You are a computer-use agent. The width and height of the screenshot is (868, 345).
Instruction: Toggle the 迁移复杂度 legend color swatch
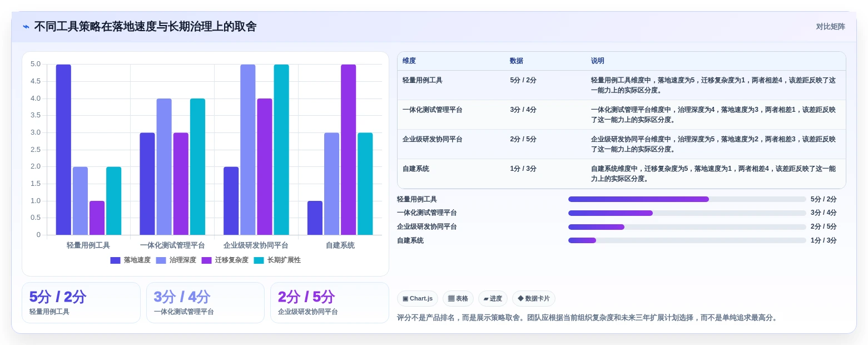206,260
